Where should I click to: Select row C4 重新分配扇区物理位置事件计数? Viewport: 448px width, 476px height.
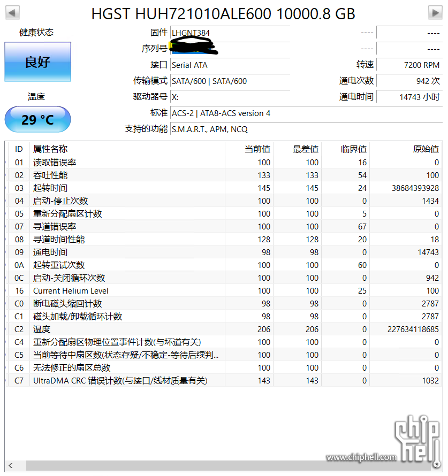coord(224,342)
